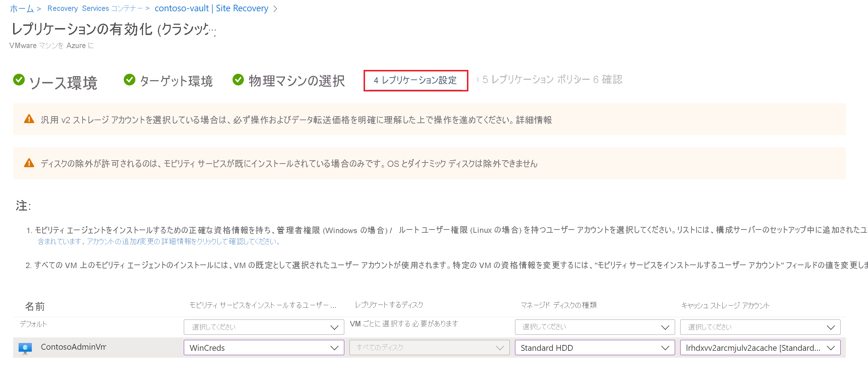This screenshot has width=868, height=369.
Task: Switch to the 物理マシンの選択 step tab
Action: tap(297, 81)
